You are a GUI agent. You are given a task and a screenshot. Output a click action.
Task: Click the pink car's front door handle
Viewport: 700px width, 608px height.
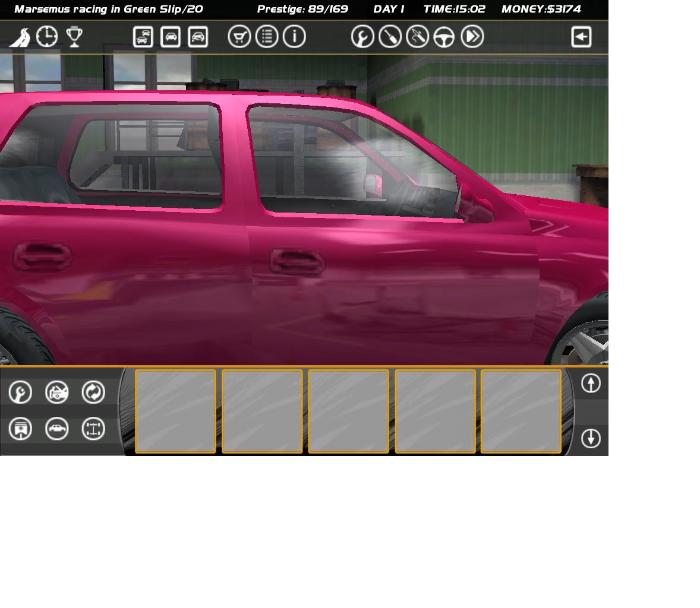tap(297, 261)
